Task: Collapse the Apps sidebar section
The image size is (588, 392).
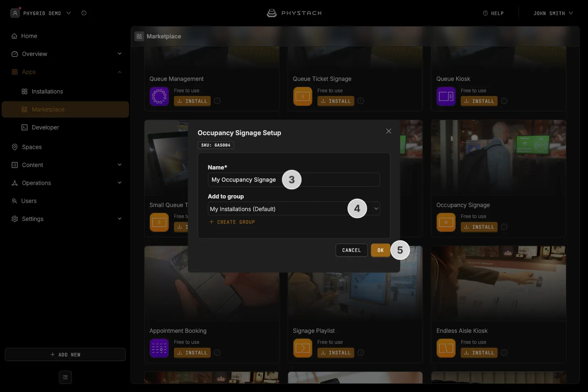Action: pos(120,72)
